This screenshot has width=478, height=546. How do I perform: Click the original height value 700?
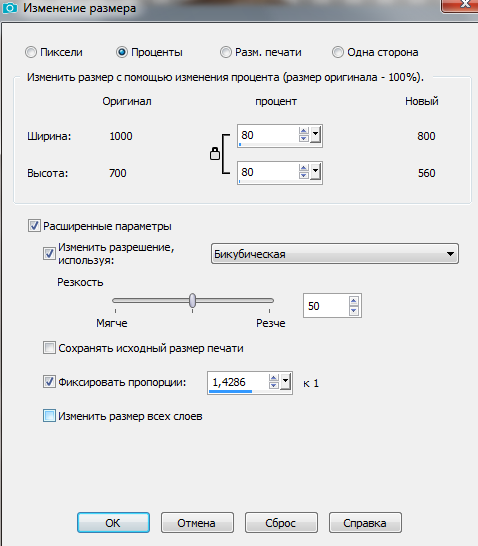(x=118, y=173)
